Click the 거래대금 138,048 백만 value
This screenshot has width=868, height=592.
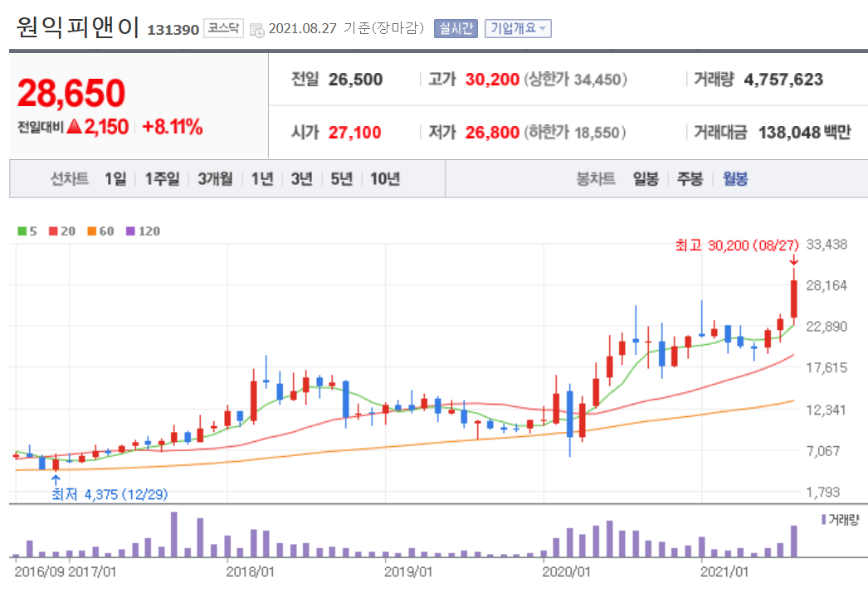coord(804,133)
